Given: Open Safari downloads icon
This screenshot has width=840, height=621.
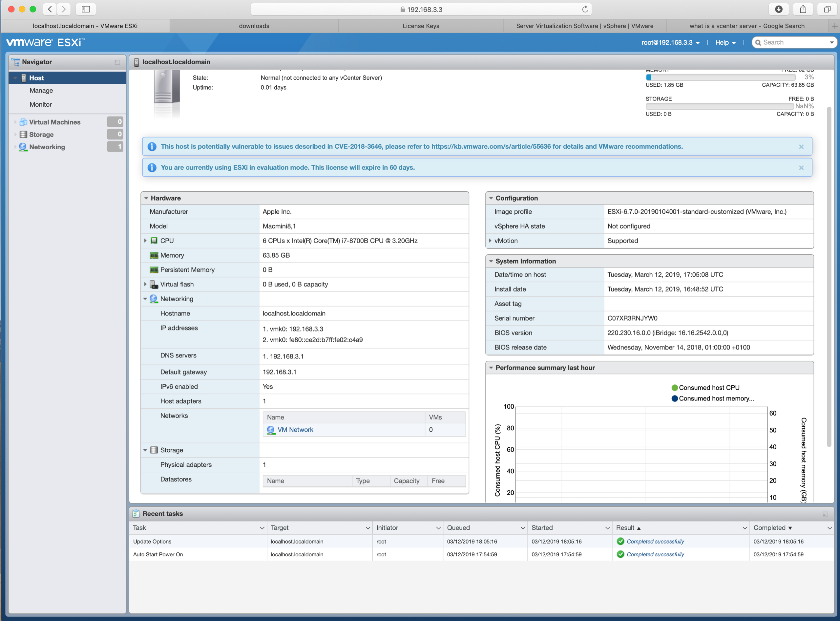Looking at the screenshot, I should pyautogui.click(x=779, y=9).
